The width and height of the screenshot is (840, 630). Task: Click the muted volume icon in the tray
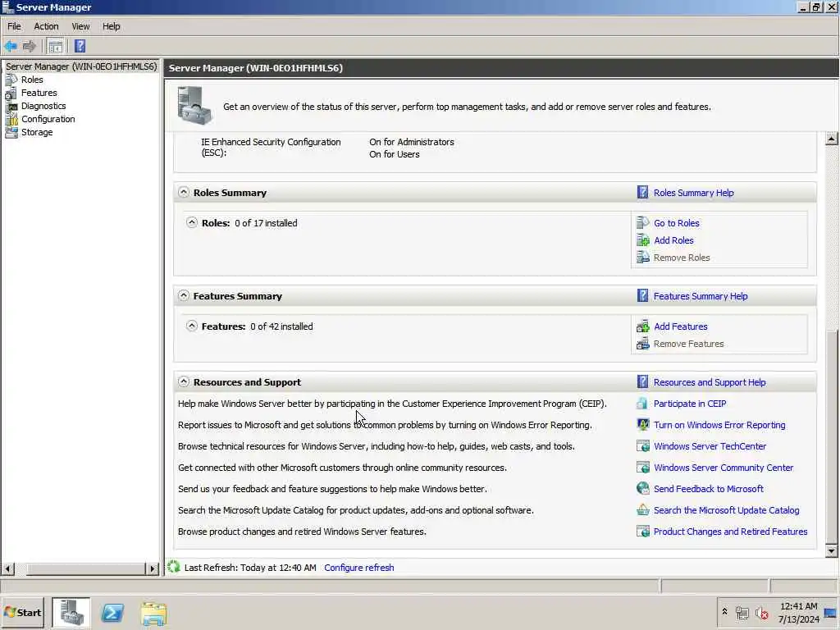(761, 613)
